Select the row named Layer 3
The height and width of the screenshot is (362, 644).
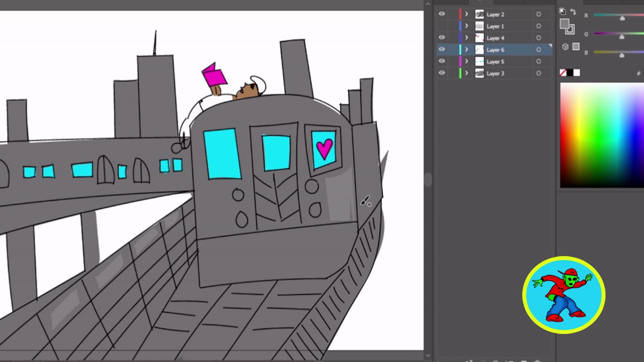[x=495, y=73]
